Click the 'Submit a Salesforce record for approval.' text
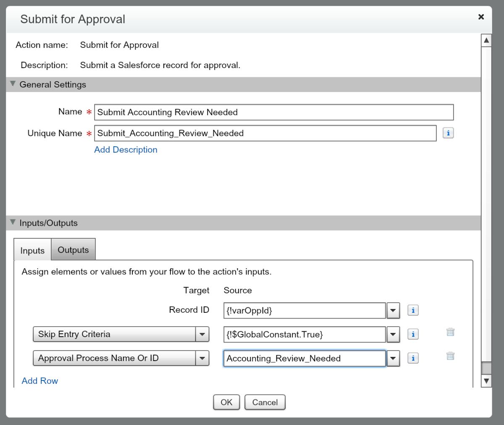This screenshot has width=504, height=425. [x=160, y=65]
